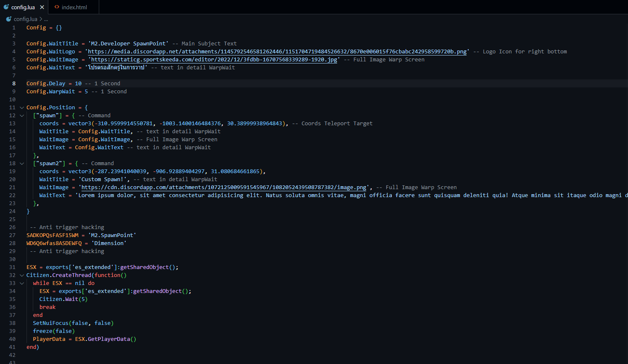Open the index.html tab
Viewport: 628px width, 364px height.
point(74,7)
